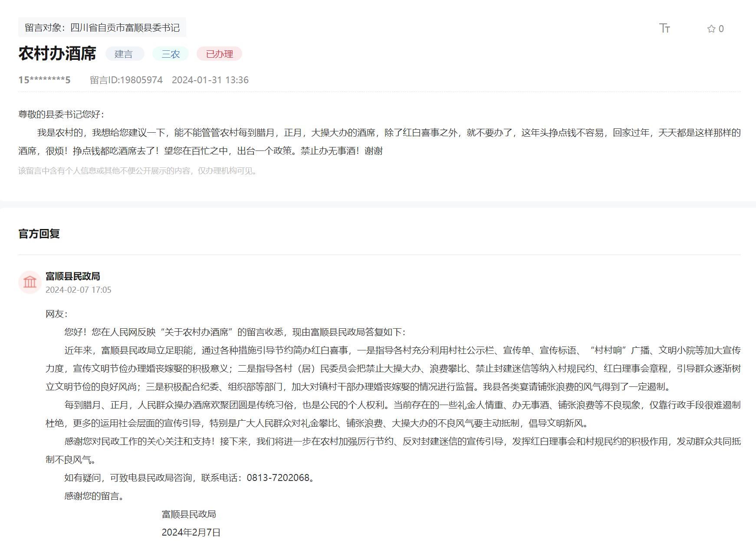Click the phone number 0813-7202068
Viewport: 756px width, 546px height.
coord(278,477)
